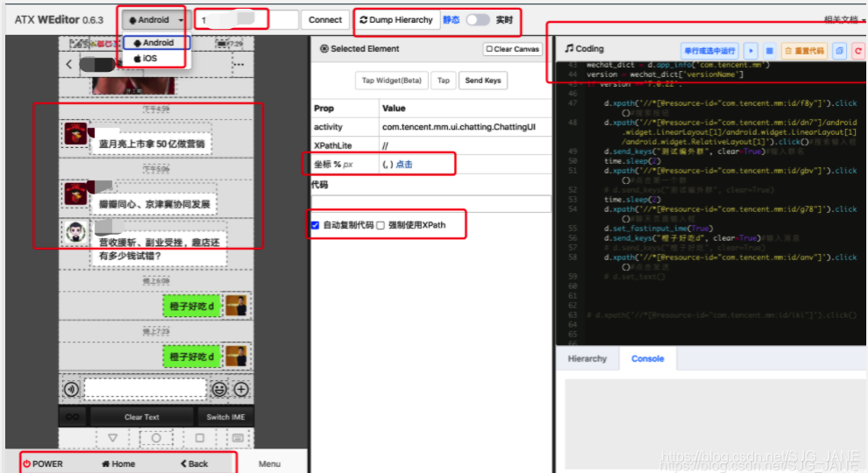
Task: Tap the plus attachment icon in chat
Action: click(x=241, y=389)
